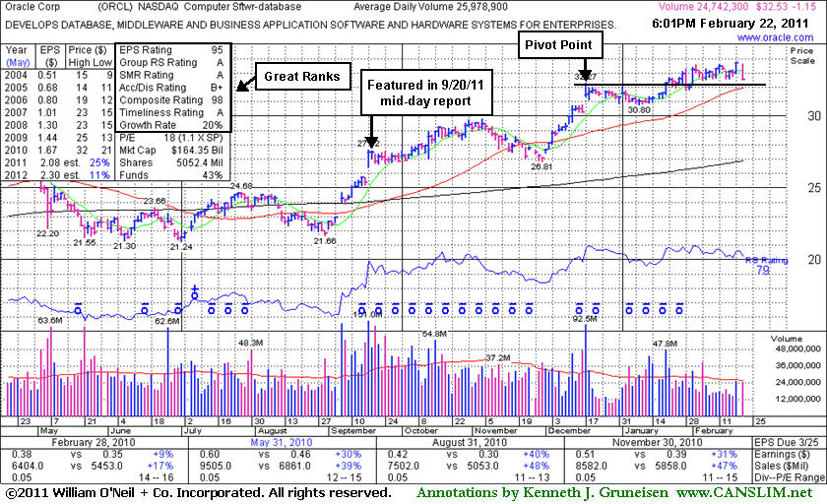Select the 22.20 low price label

point(47,233)
